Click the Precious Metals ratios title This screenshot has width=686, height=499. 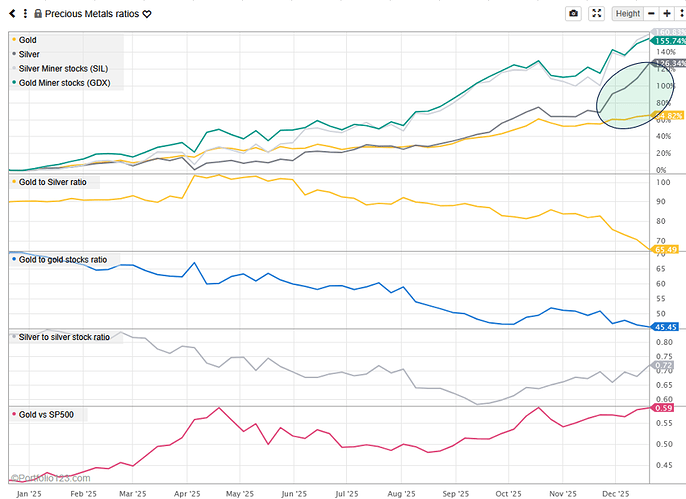point(92,14)
